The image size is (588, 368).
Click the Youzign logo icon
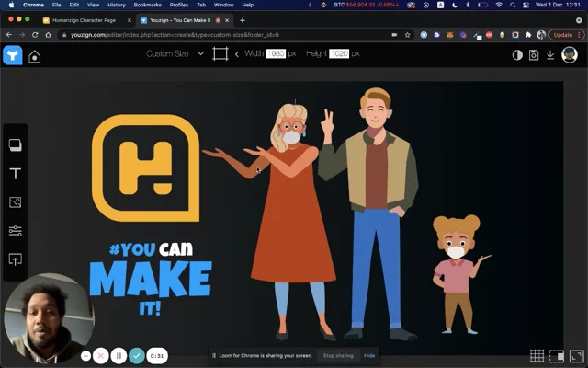tap(13, 55)
